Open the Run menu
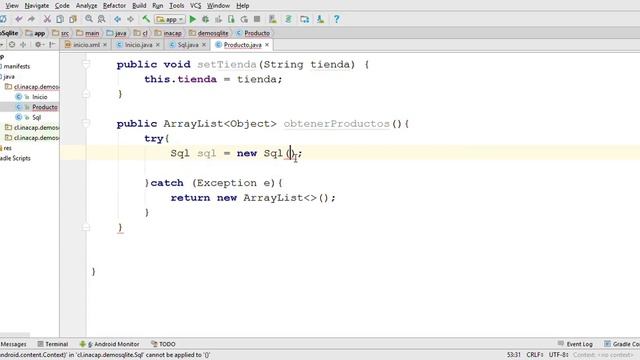The height and width of the screenshot is (360, 640). (158, 6)
